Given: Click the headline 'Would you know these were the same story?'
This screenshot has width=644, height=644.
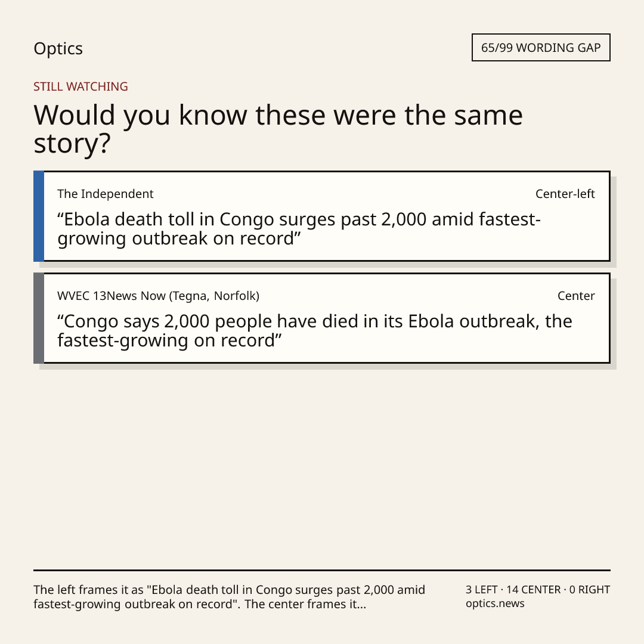Looking at the screenshot, I should 278,129.
